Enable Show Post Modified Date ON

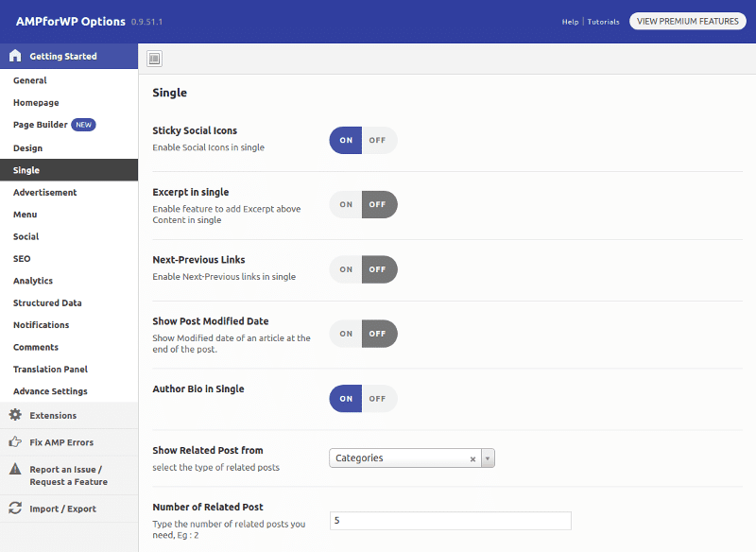click(346, 334)
